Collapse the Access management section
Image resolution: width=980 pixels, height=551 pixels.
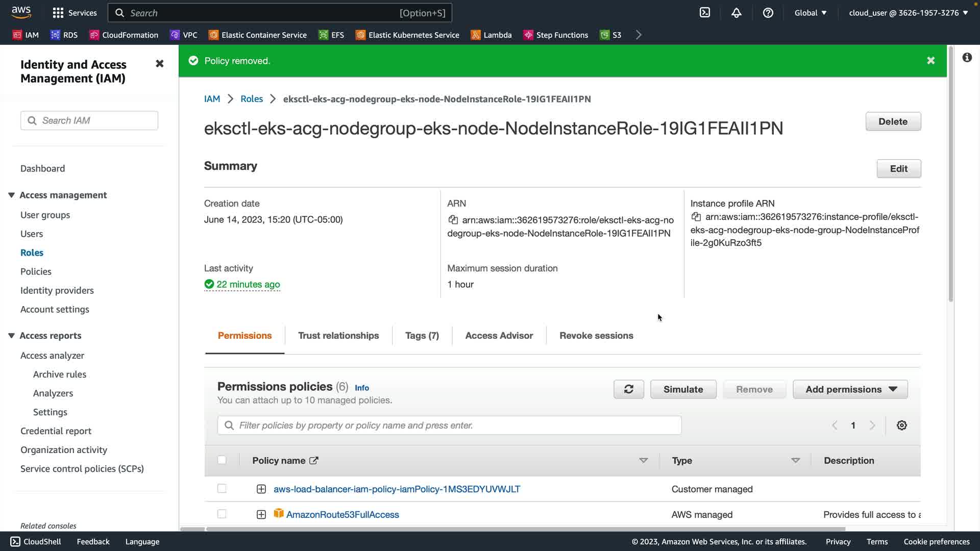11,195
